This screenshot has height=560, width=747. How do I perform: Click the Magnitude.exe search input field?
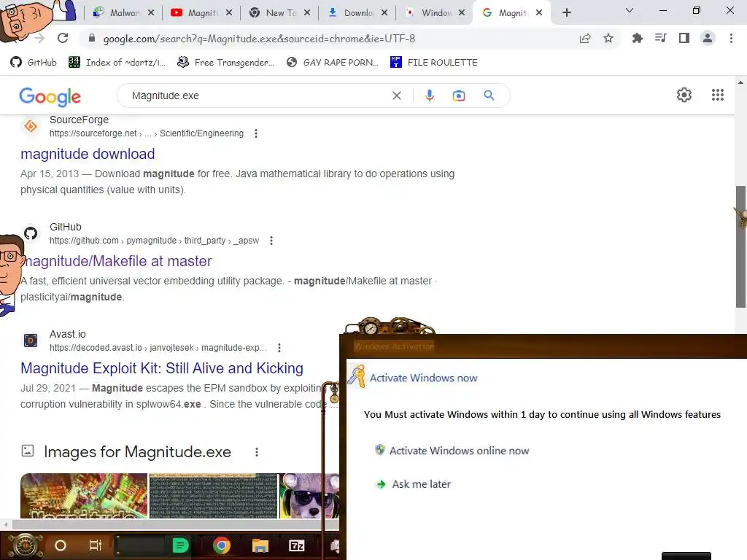[x=258, y=96]
